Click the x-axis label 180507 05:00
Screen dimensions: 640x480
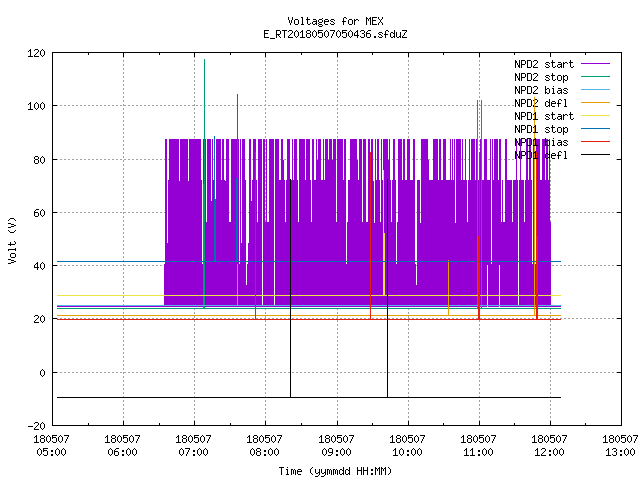coord(51,445)
